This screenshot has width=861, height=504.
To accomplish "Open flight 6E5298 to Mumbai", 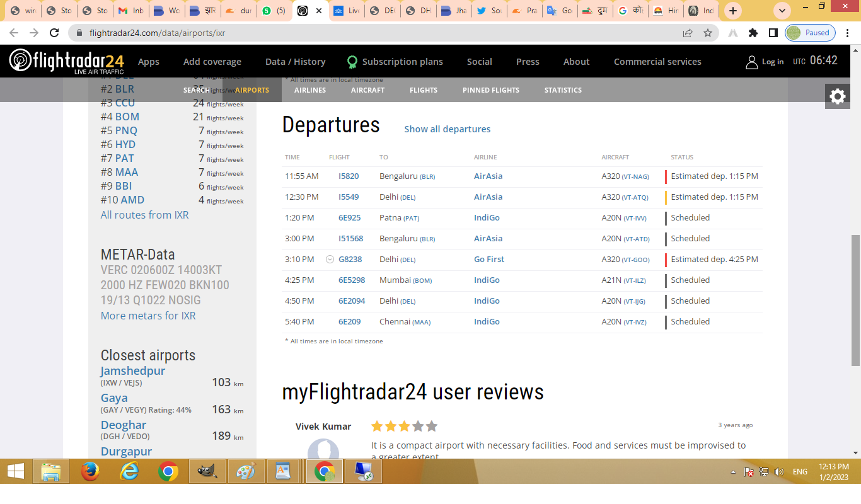I will (x=352, y=280).
